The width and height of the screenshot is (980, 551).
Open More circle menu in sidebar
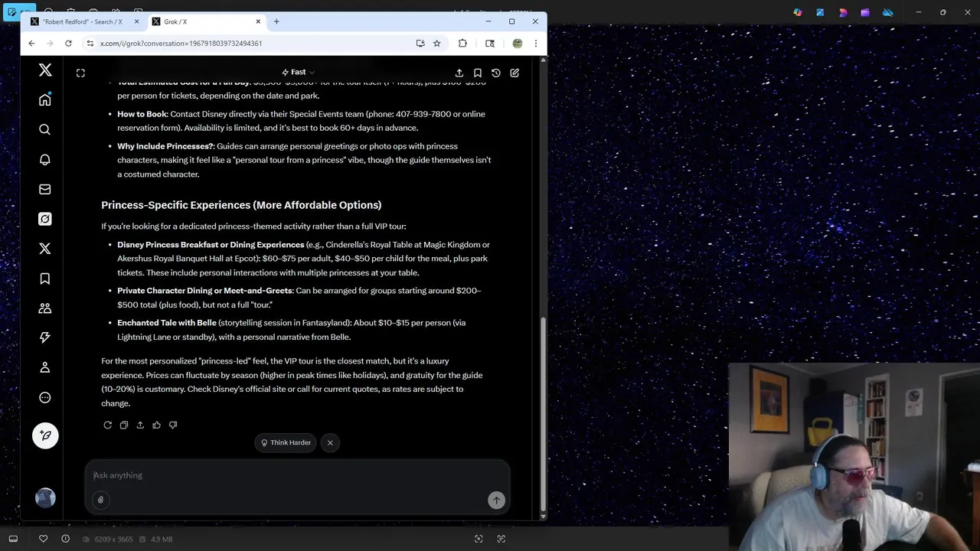[x=45, y=397]
